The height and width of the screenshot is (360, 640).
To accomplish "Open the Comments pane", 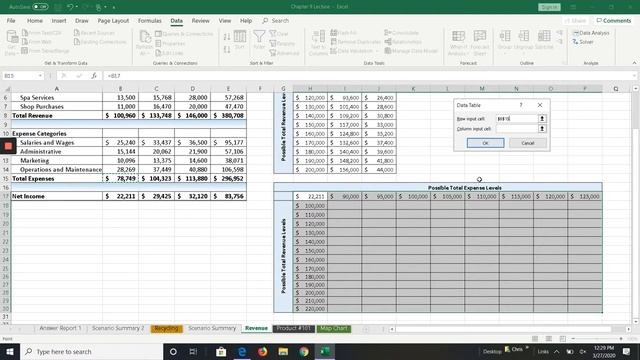I will (x=613, y=20).
